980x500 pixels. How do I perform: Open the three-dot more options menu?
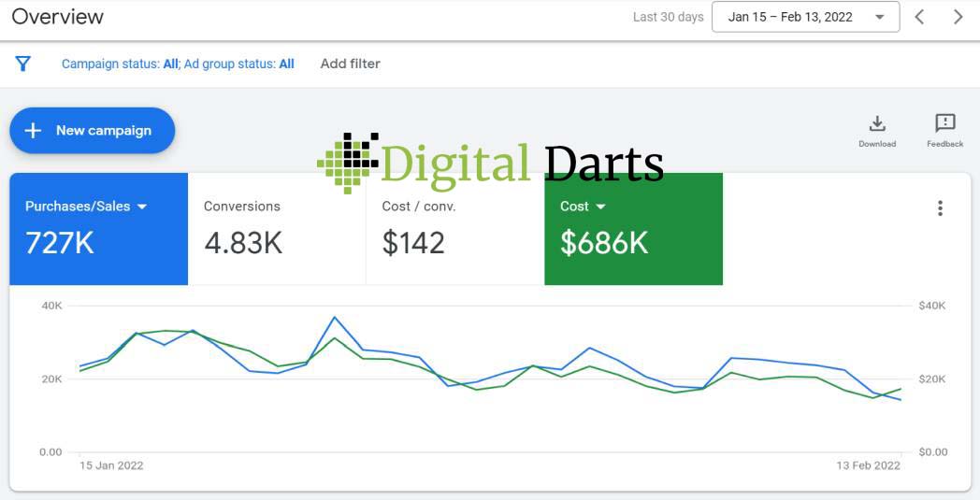click(x=940, y=208)
